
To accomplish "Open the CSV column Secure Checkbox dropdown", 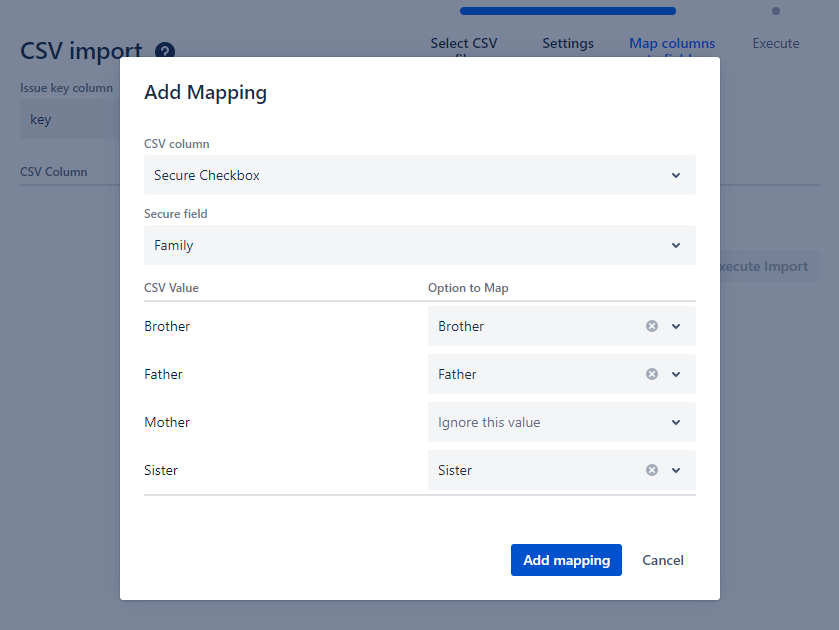I will point(419,175).
